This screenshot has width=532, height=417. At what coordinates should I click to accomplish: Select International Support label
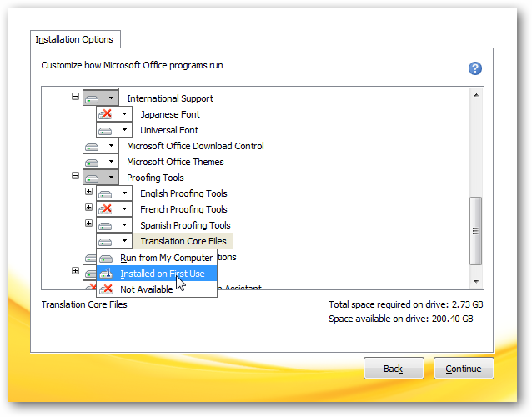click(x=170, y=98)
